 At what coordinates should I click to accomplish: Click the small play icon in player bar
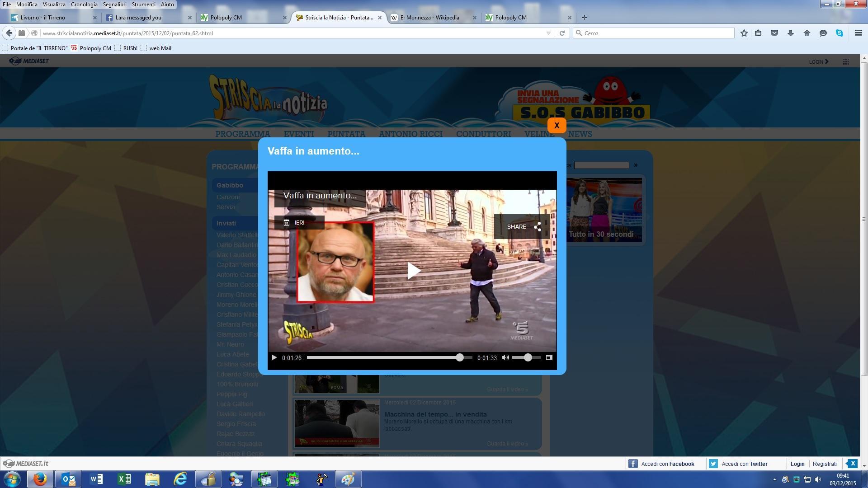(x=274, y=357)
